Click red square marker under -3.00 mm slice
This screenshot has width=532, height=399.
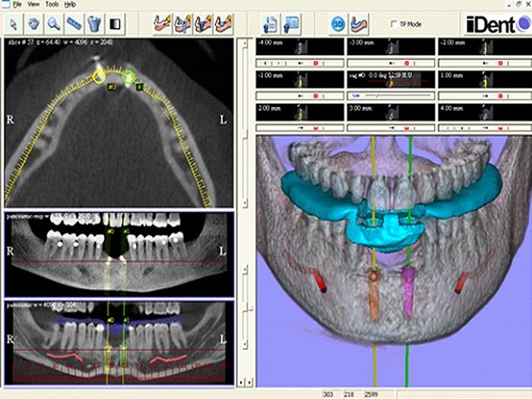(x=407, y=63)
